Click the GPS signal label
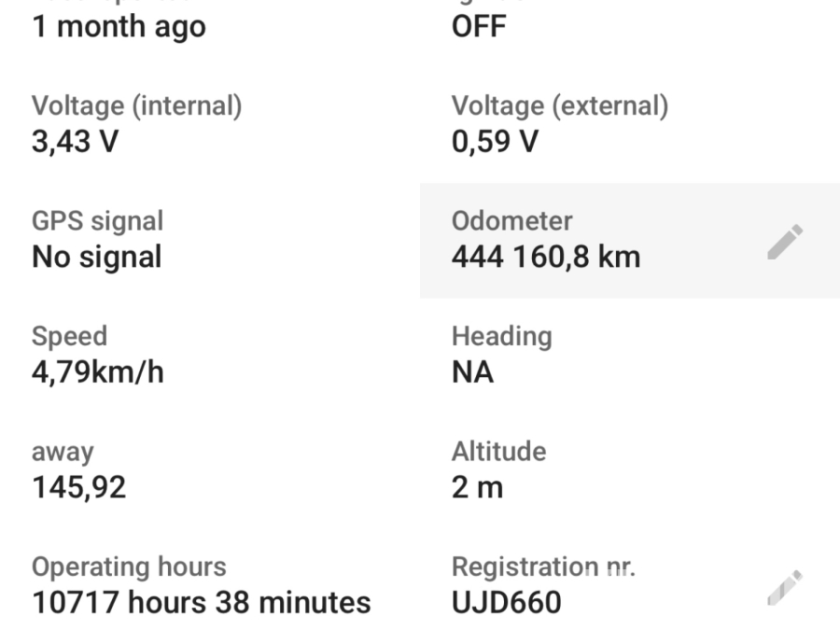Viewport: 840px width, 630px height. coord(97,221)
